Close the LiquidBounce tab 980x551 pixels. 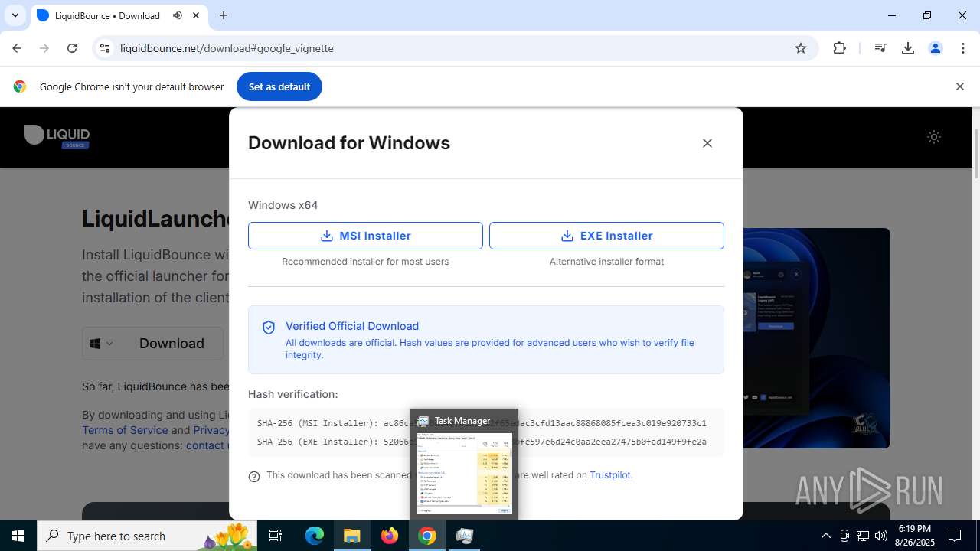tap(196, 15)
